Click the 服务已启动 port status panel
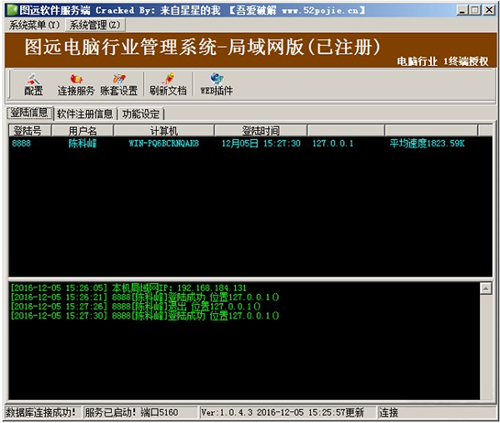The width and height of the screenshot is (500, 423). pyautogui.click(x=140, y=413)
